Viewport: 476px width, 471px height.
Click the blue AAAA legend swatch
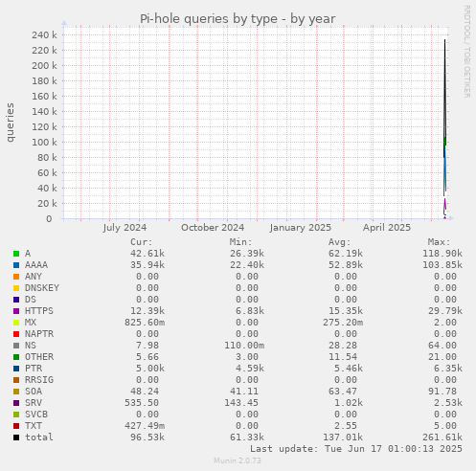tap(16, 265)
